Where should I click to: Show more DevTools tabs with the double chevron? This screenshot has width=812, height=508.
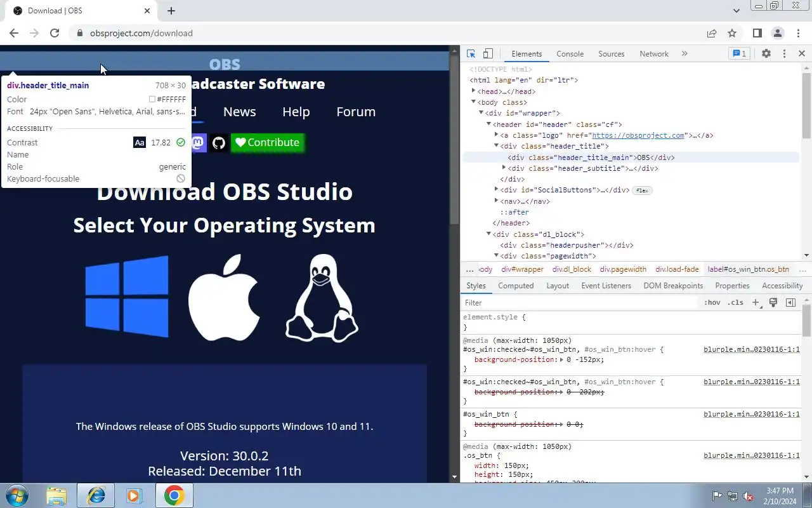pos(684,54)
